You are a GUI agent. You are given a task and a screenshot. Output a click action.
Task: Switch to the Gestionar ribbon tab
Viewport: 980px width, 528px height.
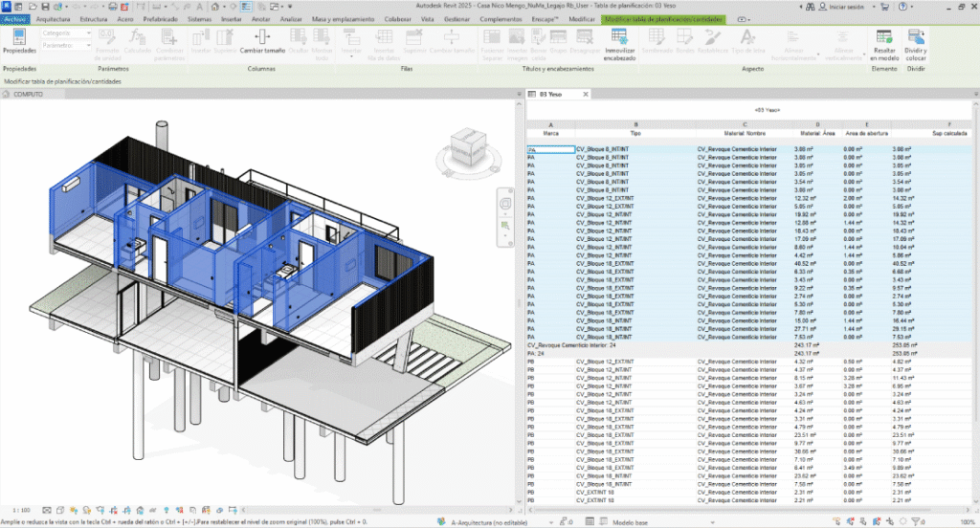(x=457, y=19)
